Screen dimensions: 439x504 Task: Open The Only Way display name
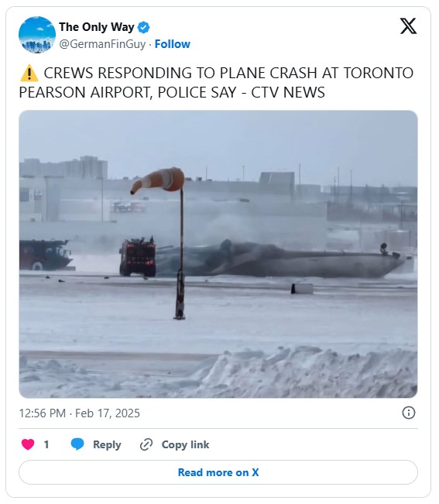97,27
